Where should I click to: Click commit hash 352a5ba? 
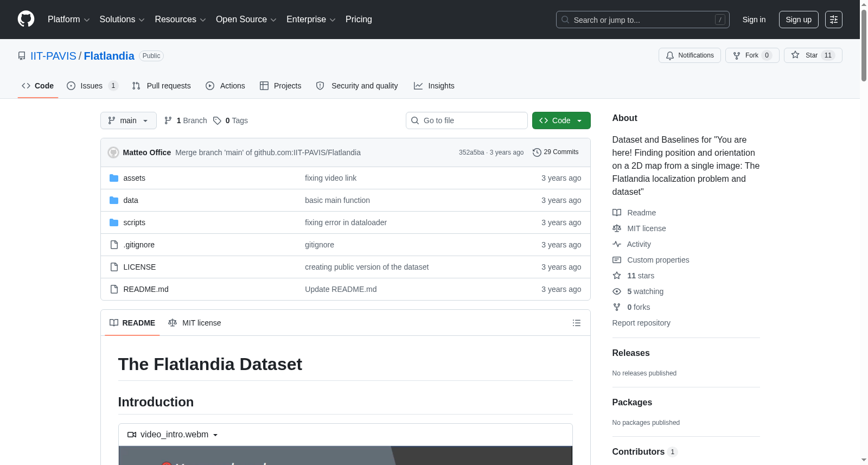[x=471, y=152]
